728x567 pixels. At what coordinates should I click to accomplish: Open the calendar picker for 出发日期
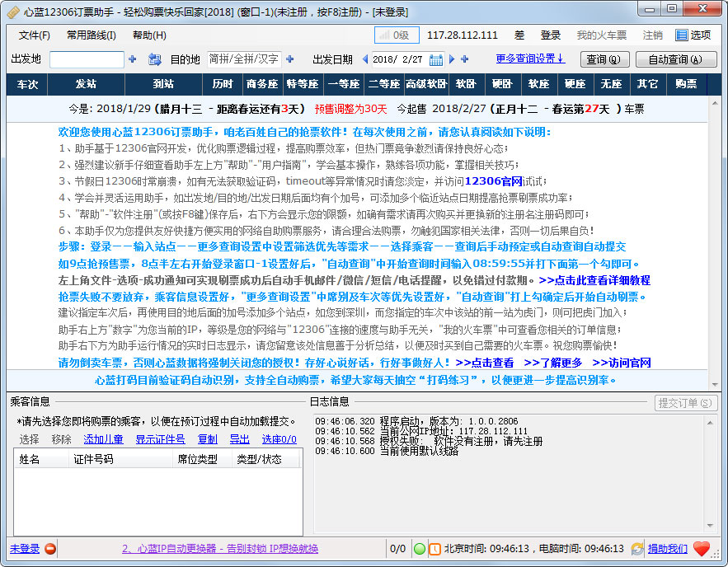pyautogui.click(x=436, y=59)
